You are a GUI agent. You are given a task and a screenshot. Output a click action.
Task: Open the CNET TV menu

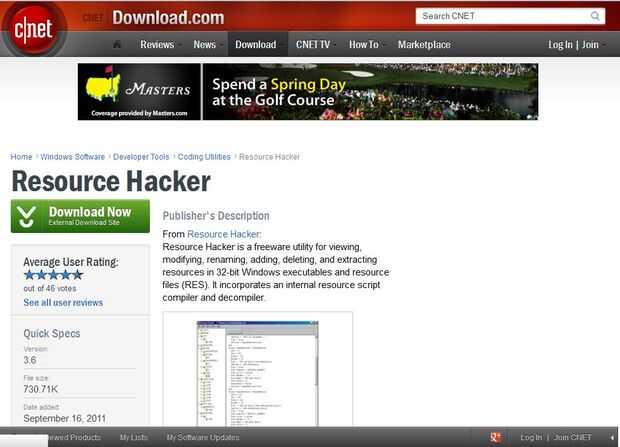point(313,45)
